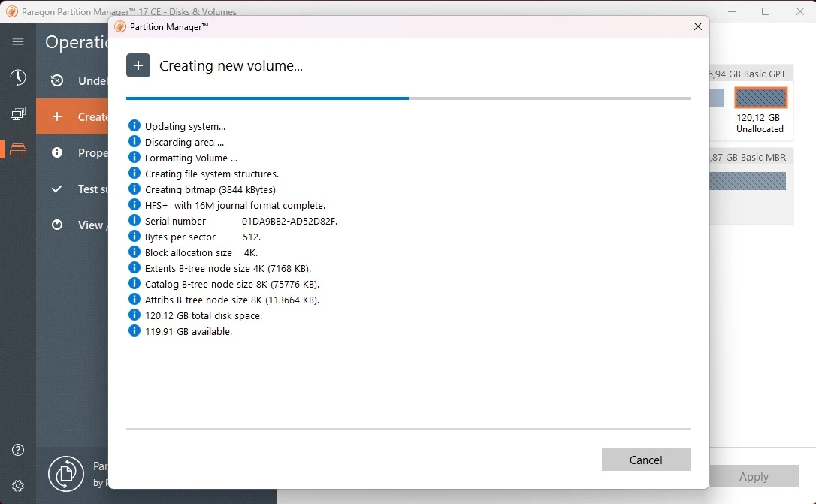Select the Properties operation menu item

[72, 152]
